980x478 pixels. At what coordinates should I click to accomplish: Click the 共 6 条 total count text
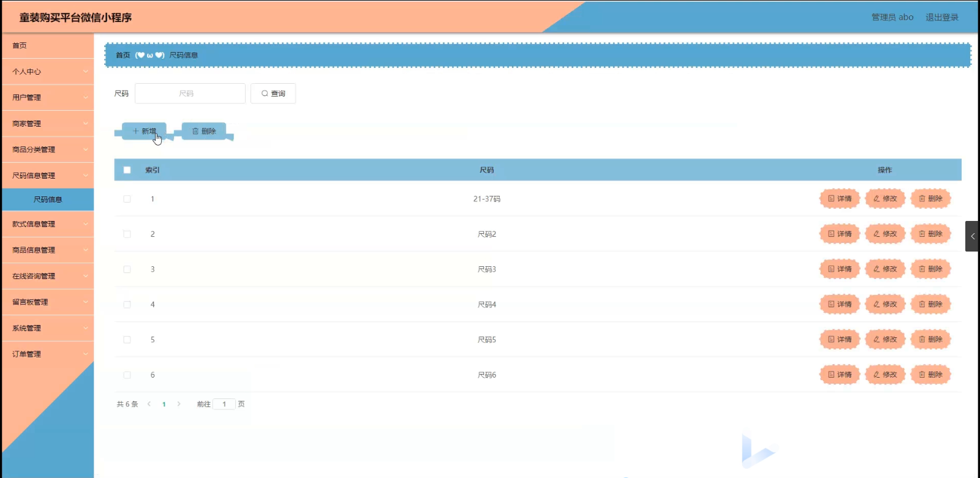[127, 404]
